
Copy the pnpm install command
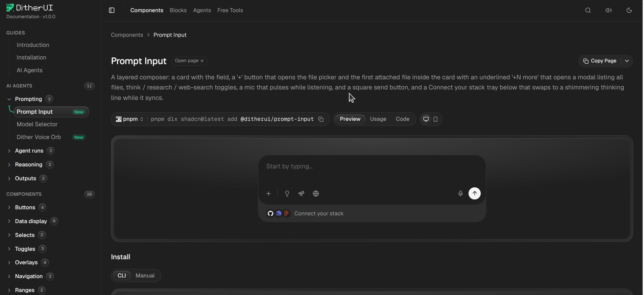tap(321, 119)
